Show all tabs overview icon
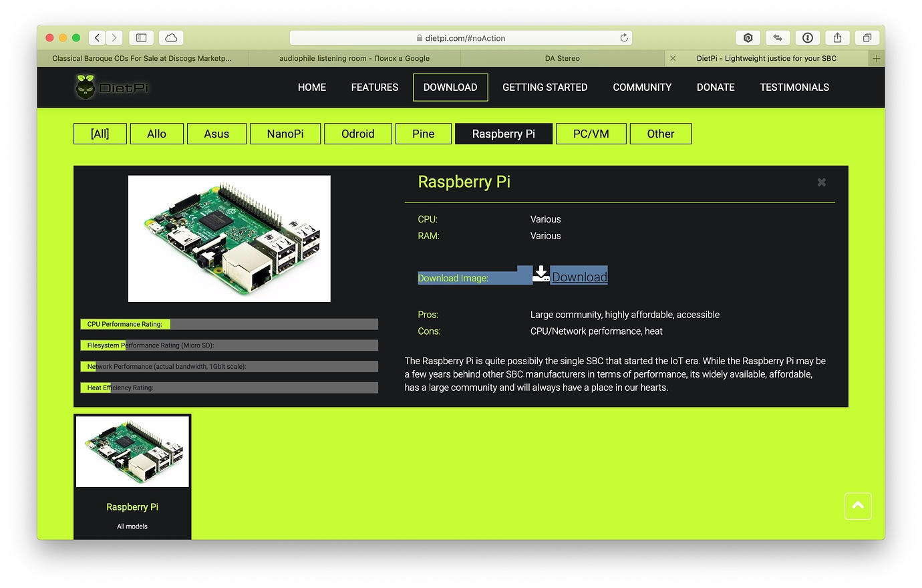Viewport: 922px width, 588px height. [x=867, y=38]
